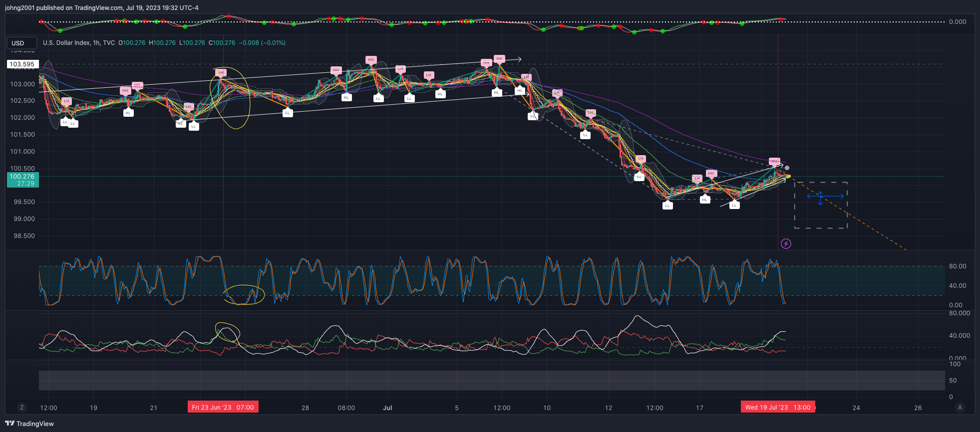Click the purple lightning event icon
The height and width of the screenshot is (432, 980).
point(786,243)
